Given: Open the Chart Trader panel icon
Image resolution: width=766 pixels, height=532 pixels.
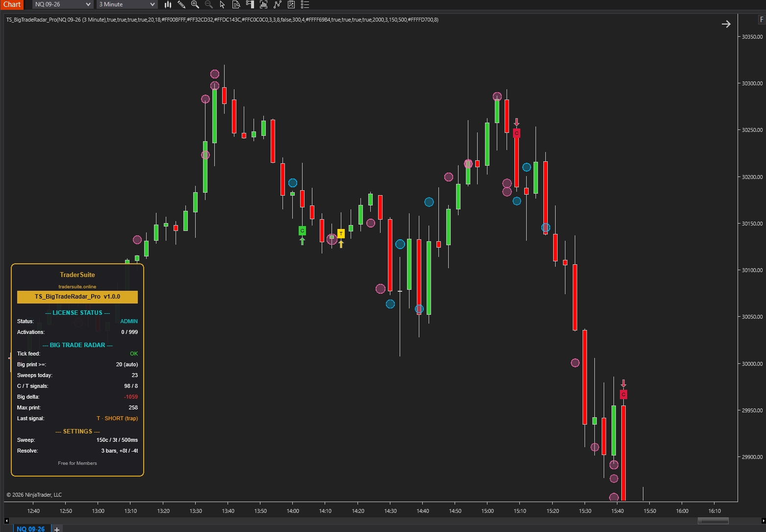Looking at the screenshot, I should (x=250, y=4).
